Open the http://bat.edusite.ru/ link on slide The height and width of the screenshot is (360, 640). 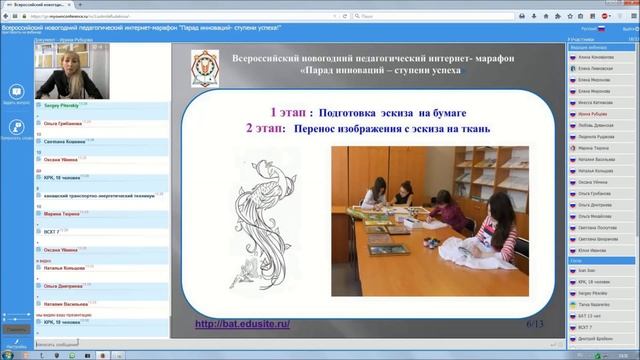pos(242,324)
